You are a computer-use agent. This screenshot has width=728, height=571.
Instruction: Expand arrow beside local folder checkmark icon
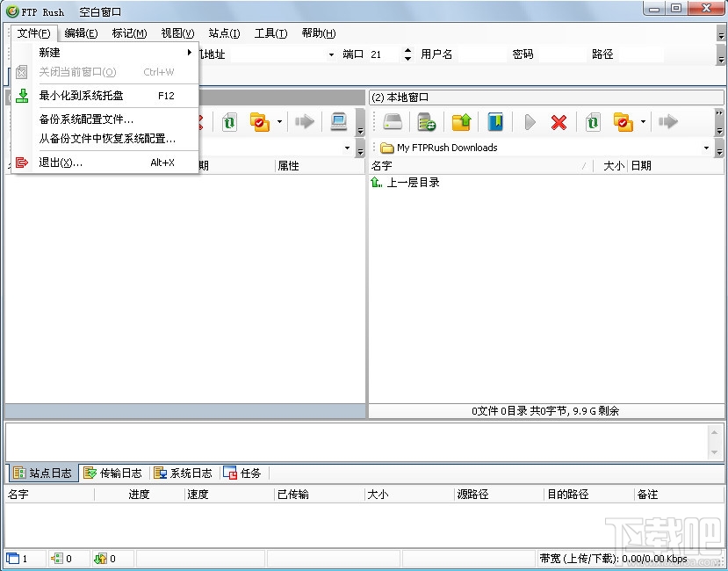[x=643, y=122]
